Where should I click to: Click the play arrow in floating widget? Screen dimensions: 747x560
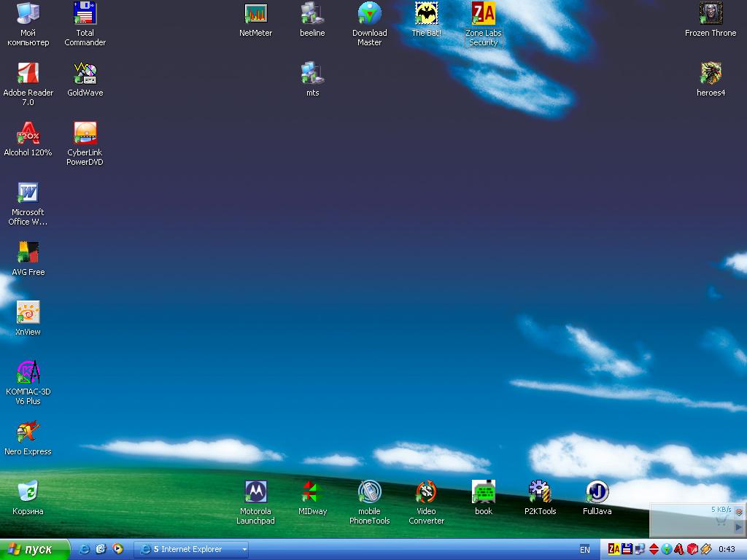(738, 526)
